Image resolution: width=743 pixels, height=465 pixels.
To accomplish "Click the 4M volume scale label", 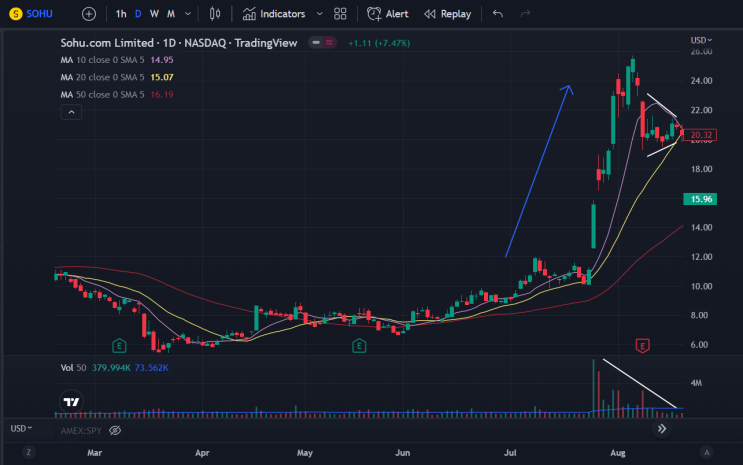I will (696, 383).
